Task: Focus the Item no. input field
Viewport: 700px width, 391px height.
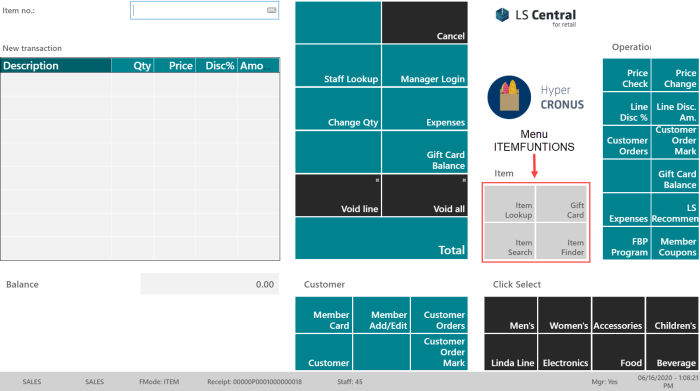Action: click(204, 10)
